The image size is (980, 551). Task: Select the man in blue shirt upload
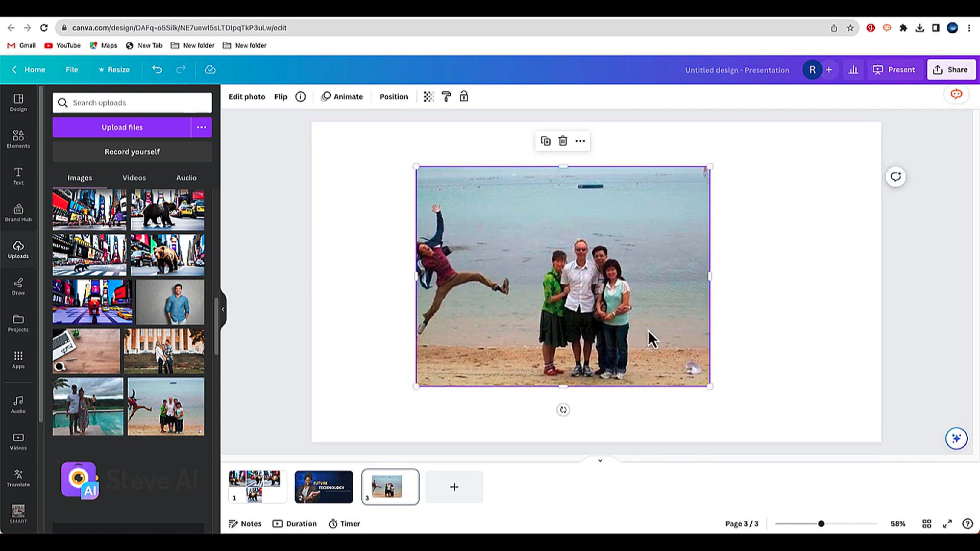click(170, 302)
